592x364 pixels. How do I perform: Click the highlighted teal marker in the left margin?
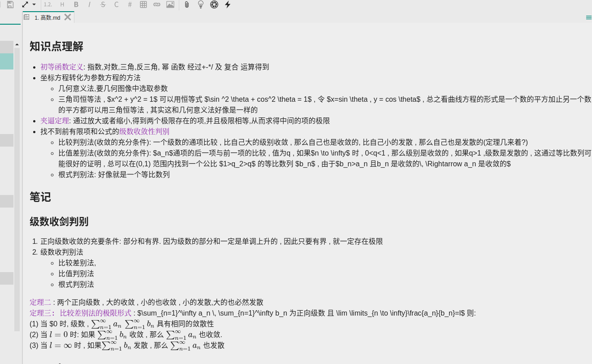tap(6, 61)
